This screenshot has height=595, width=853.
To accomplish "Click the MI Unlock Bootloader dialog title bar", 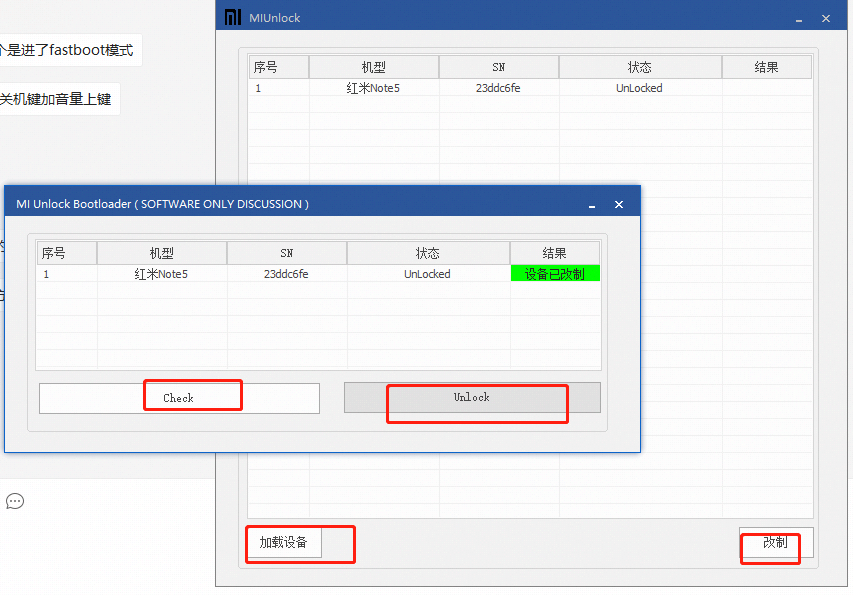I will tap(300, 202).
